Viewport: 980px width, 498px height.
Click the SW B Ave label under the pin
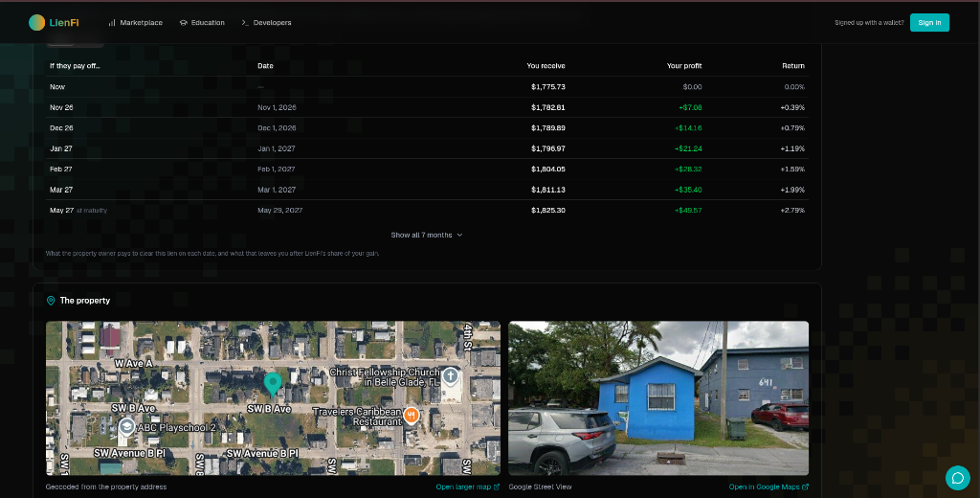pos(269,409)
